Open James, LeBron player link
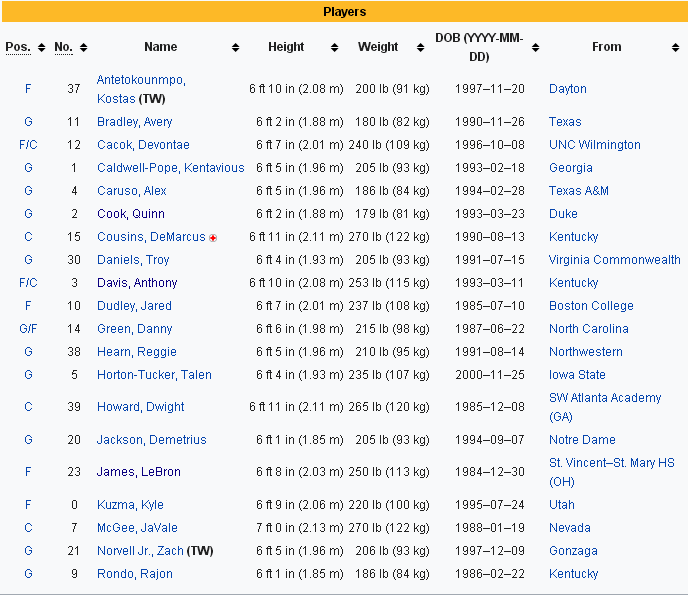 tap(138, 472)
